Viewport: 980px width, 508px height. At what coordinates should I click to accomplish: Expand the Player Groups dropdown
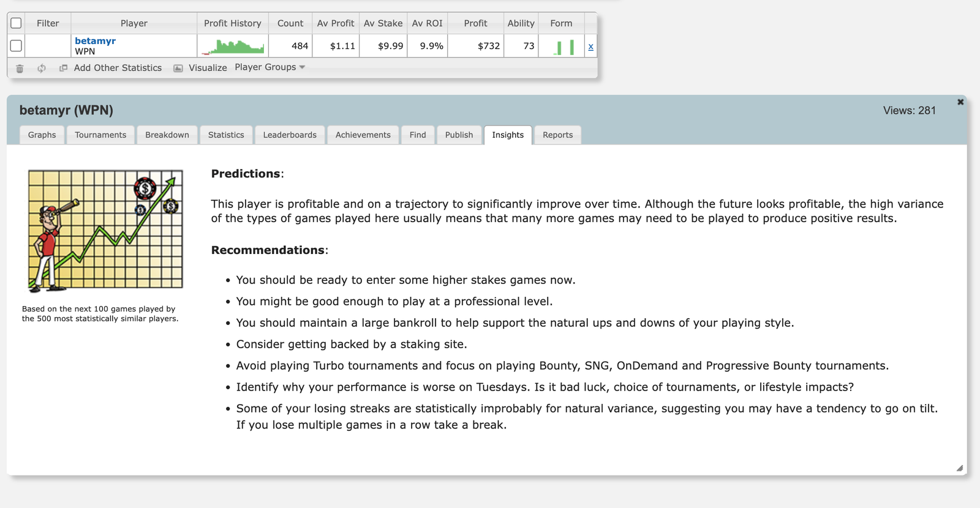click(x=269, y=67)
